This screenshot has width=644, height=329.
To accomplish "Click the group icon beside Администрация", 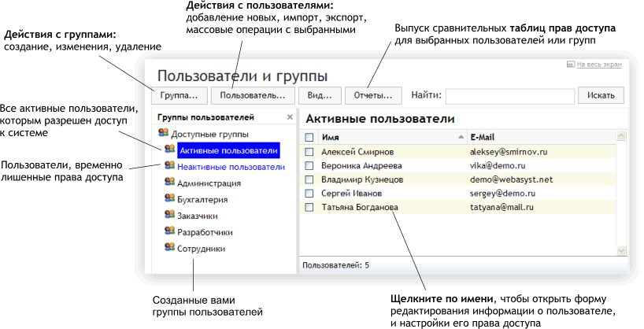I will [x=169, y=182].
